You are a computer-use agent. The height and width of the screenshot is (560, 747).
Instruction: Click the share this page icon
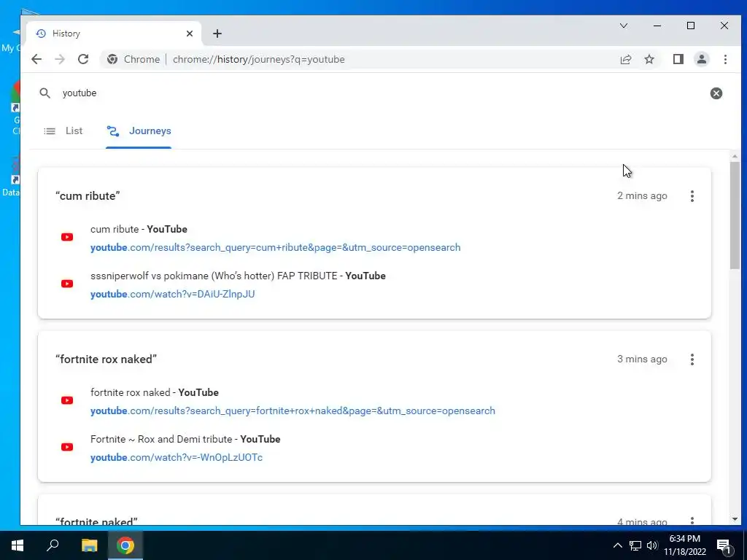625,59
